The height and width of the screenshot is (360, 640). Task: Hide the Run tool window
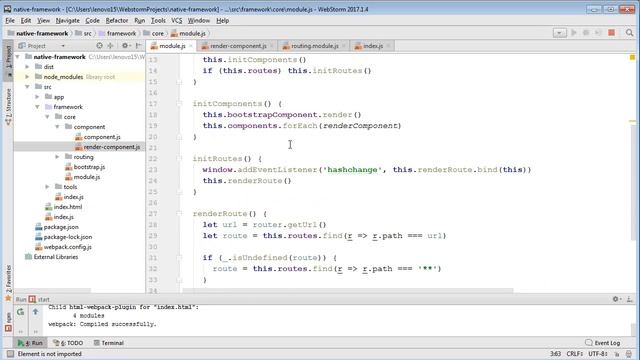(629, 299)
